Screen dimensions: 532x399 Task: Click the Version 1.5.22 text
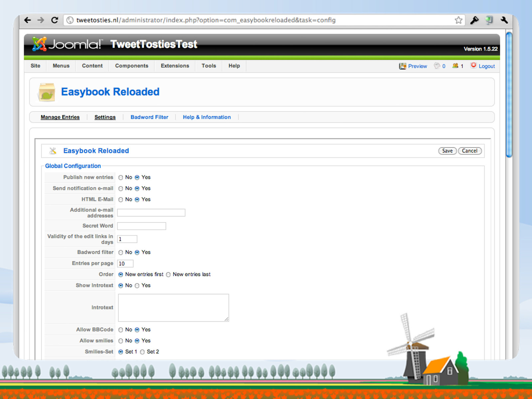point(480,49)
